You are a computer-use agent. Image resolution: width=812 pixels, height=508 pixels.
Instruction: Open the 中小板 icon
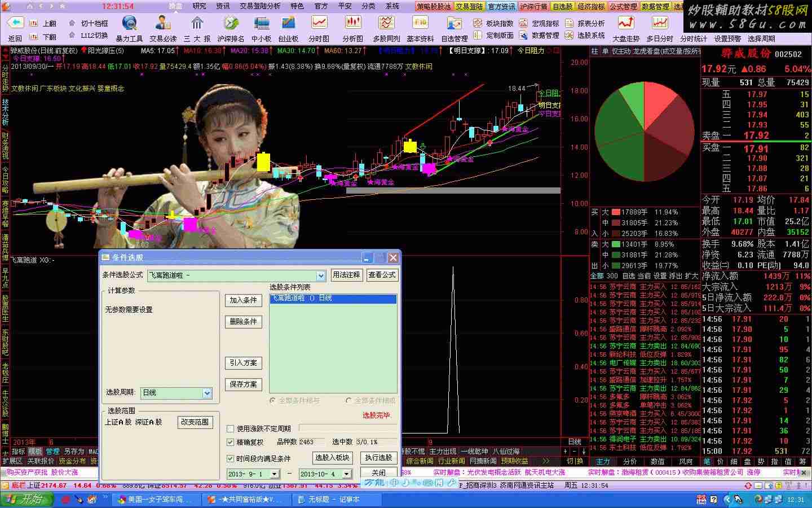click(x=262, y=23)
